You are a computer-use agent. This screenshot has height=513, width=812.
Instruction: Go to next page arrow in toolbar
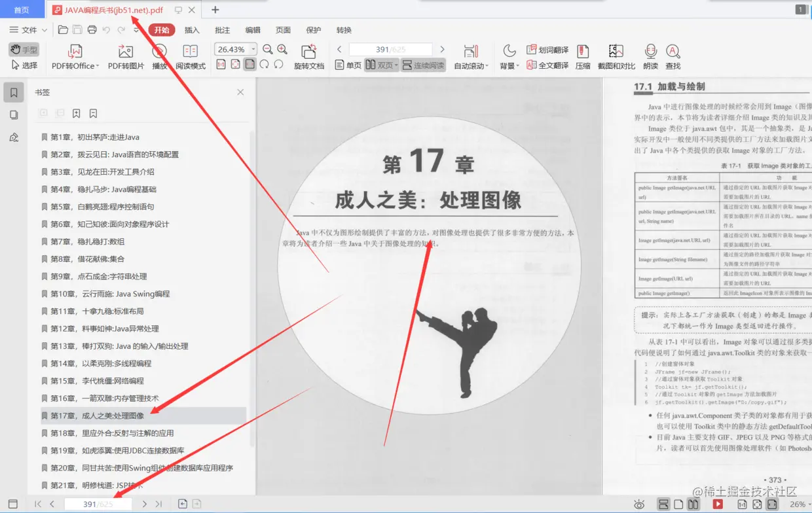coord(442,49)
